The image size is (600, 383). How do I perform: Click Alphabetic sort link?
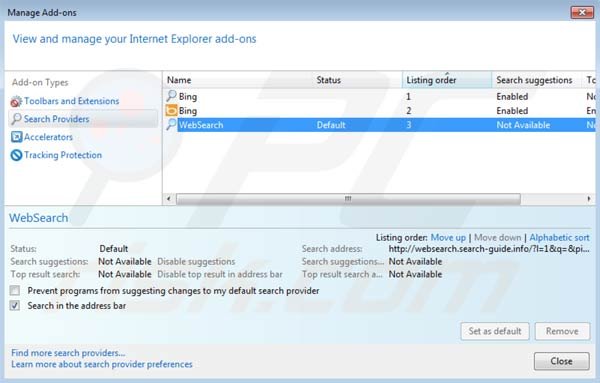point(559,238)
